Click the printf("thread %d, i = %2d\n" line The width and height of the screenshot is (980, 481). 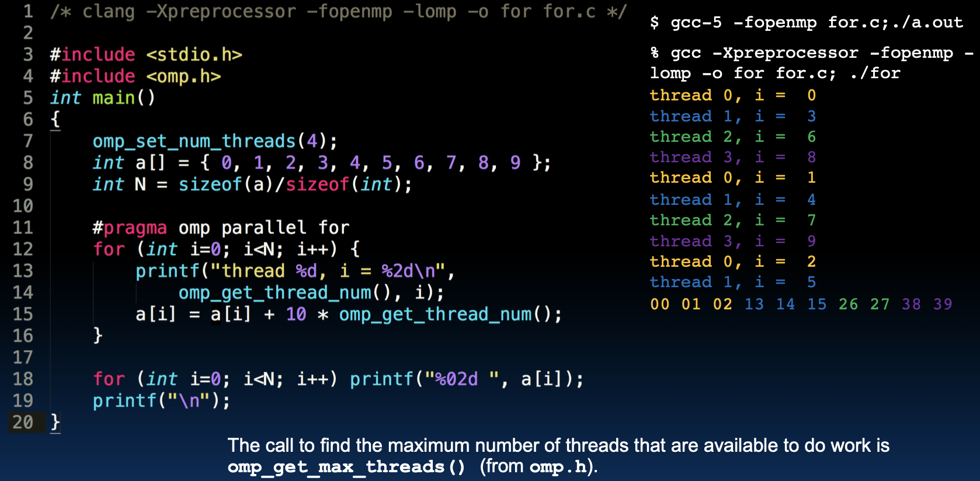coord(295,271)
